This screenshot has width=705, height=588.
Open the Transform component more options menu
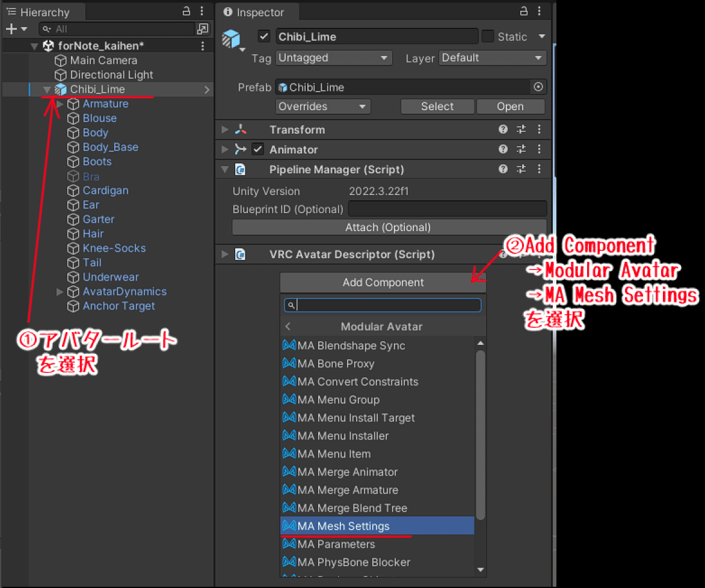point(539,129)
